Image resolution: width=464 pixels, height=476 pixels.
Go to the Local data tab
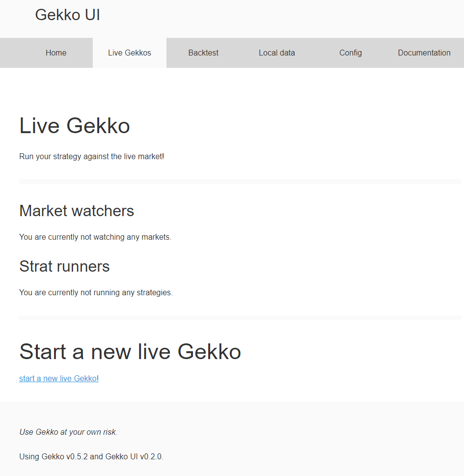pos(277,53)
